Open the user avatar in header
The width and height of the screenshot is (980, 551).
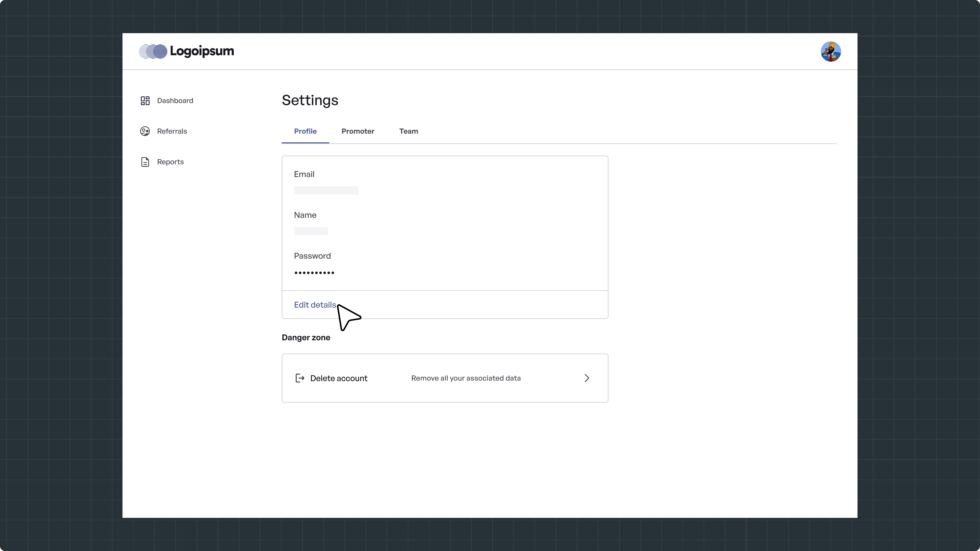pos(830,52)
